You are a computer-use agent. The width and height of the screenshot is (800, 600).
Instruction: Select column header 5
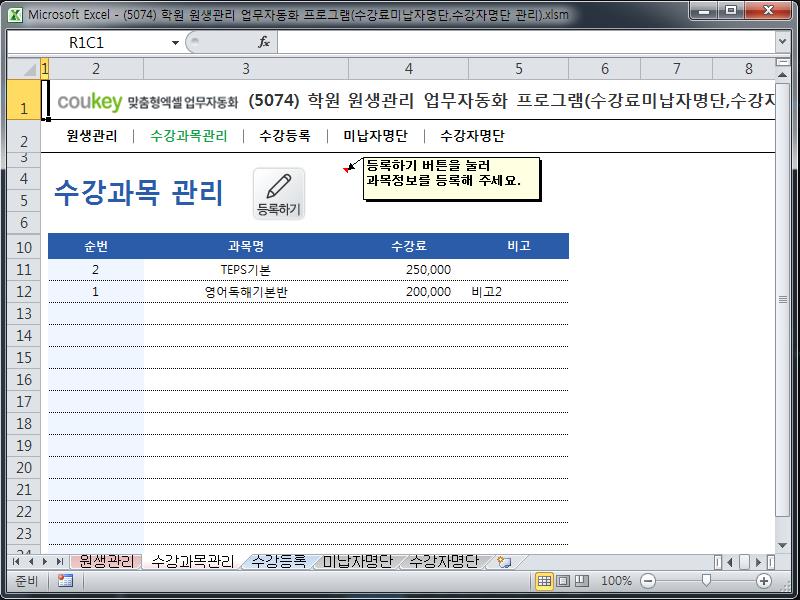pyautogui.click(x=518, y=68)
